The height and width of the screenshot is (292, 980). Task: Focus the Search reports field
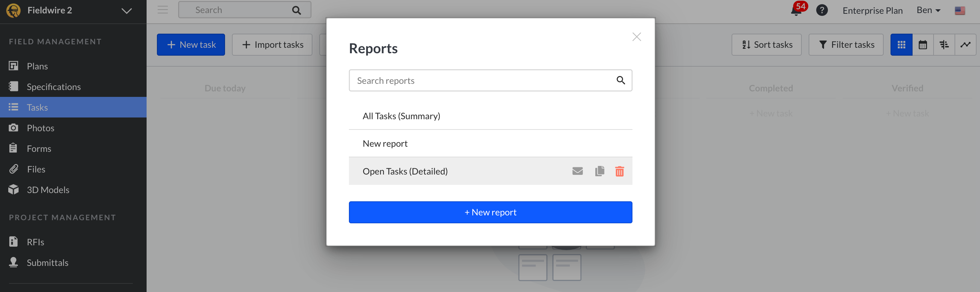pyautogui.click(x=490, y=80)
